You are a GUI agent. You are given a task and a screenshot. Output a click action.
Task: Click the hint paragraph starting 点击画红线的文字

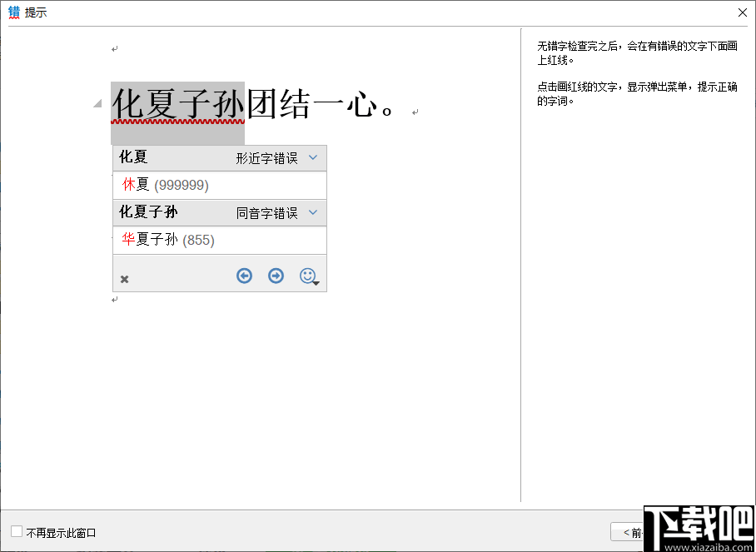coord(638,94)
